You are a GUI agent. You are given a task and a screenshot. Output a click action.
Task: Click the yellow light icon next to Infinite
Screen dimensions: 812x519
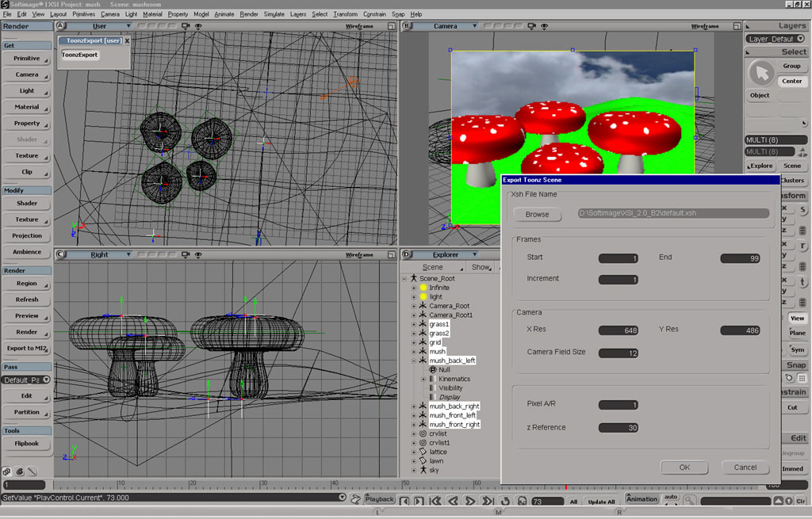pos(423,288)
